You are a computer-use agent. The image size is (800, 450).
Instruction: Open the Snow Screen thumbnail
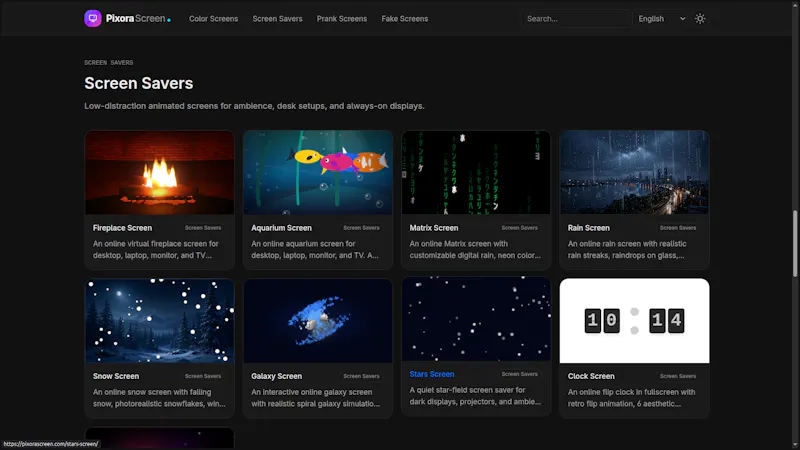[x=160, y=321]
